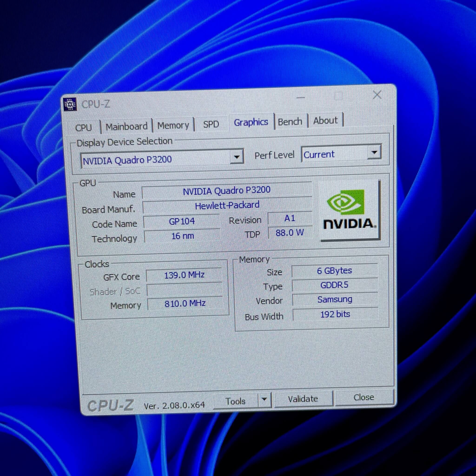476x476 pixels.
Task: Click the Samsung memory vendor value
Action: point(335,300)
